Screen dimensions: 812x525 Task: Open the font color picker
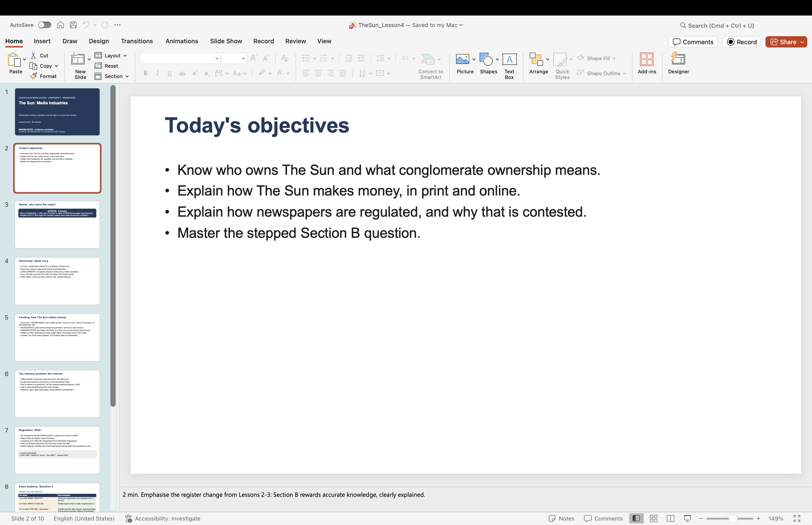(x=279, y=73)
